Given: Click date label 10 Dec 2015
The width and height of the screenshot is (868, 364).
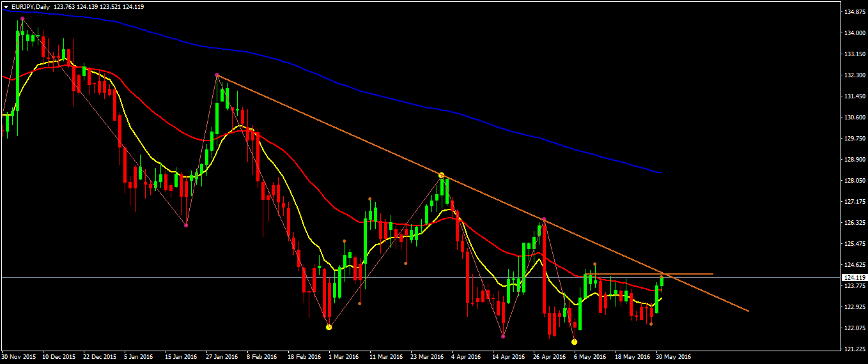Looking at the screenshot, I should pos(59,357).
